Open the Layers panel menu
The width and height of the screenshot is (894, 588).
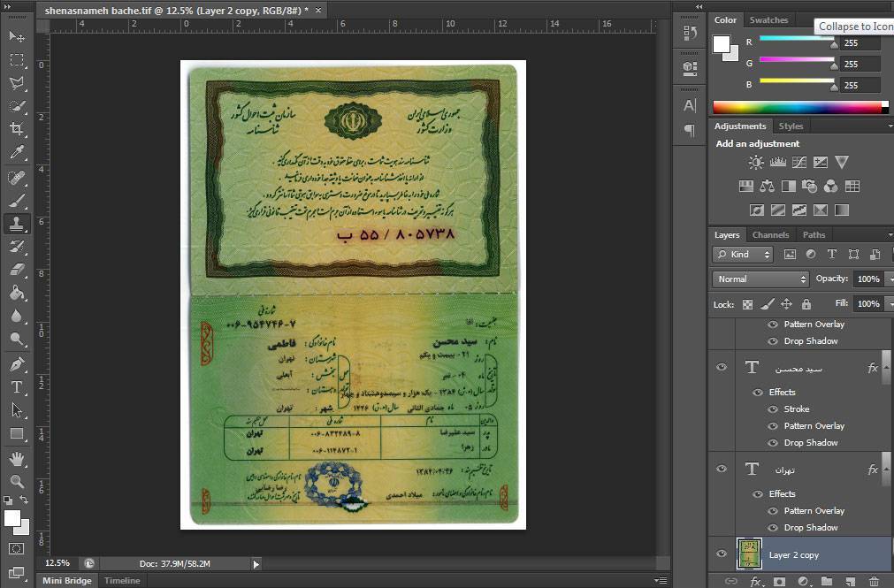(x=890, y=235)
